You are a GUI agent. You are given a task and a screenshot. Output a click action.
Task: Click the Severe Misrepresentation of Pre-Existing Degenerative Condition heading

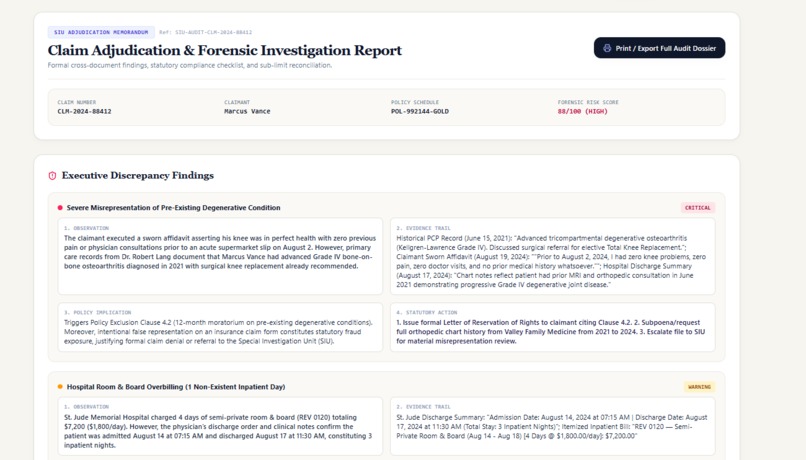[173, 208]
